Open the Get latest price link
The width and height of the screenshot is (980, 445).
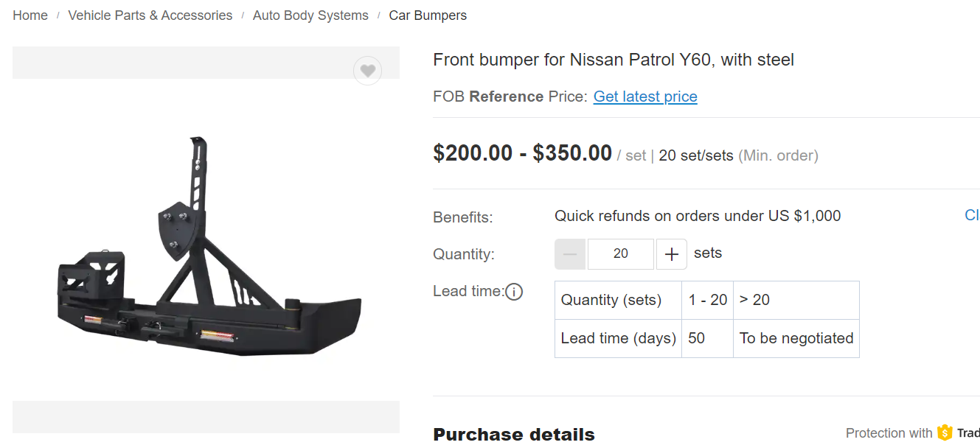click(x=645, y=97)
